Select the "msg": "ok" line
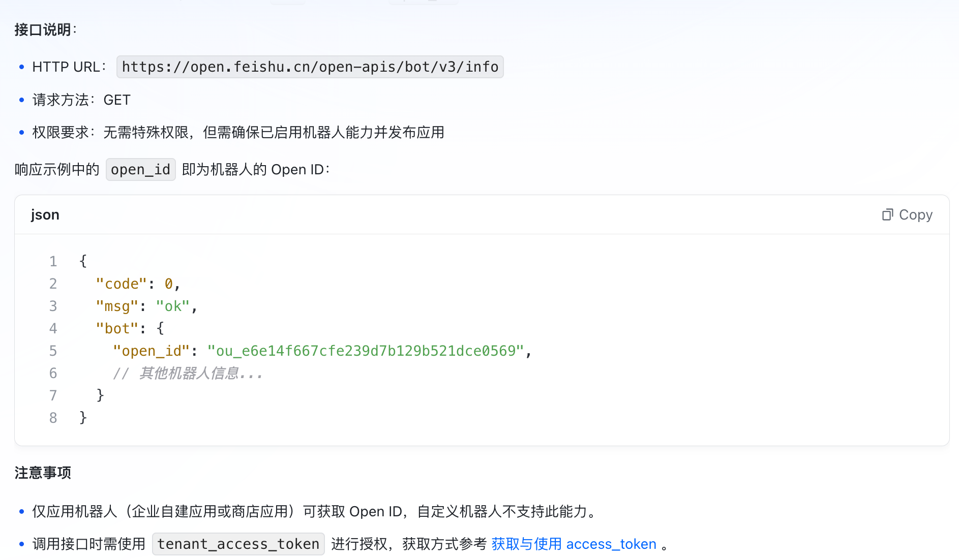This screenshot has height=560, width=959. [x=146, y=306]
